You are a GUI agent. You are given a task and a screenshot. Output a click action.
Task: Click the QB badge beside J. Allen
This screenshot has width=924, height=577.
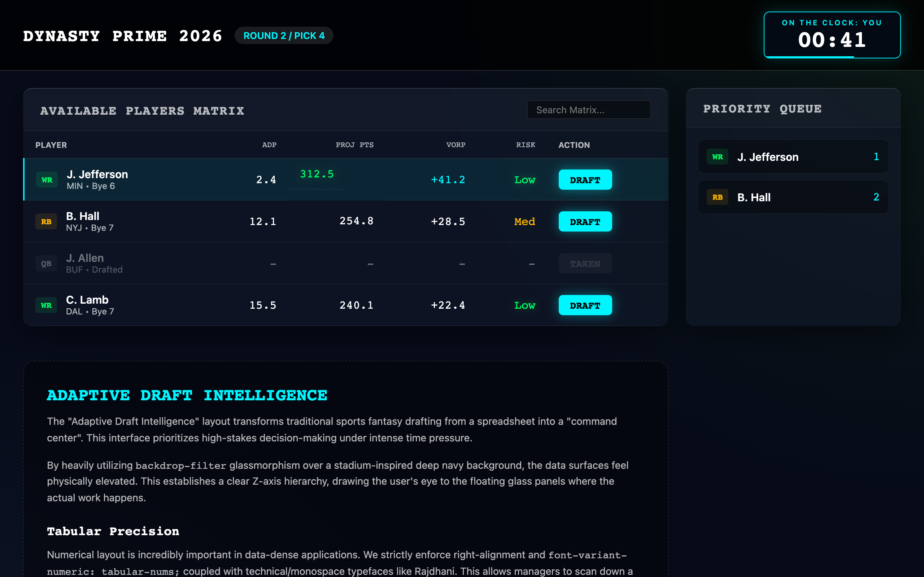[x=46, y=264]
